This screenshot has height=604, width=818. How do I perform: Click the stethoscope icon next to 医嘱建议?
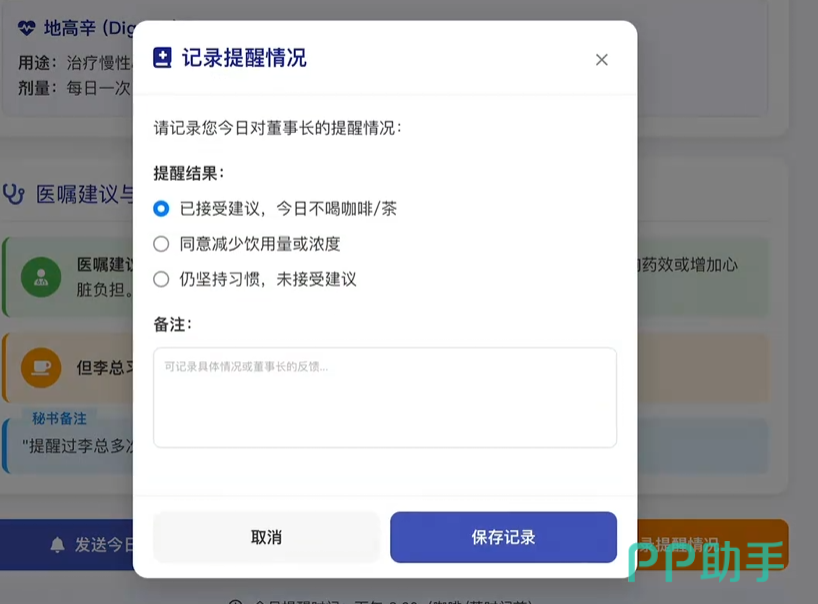(14, 194)
